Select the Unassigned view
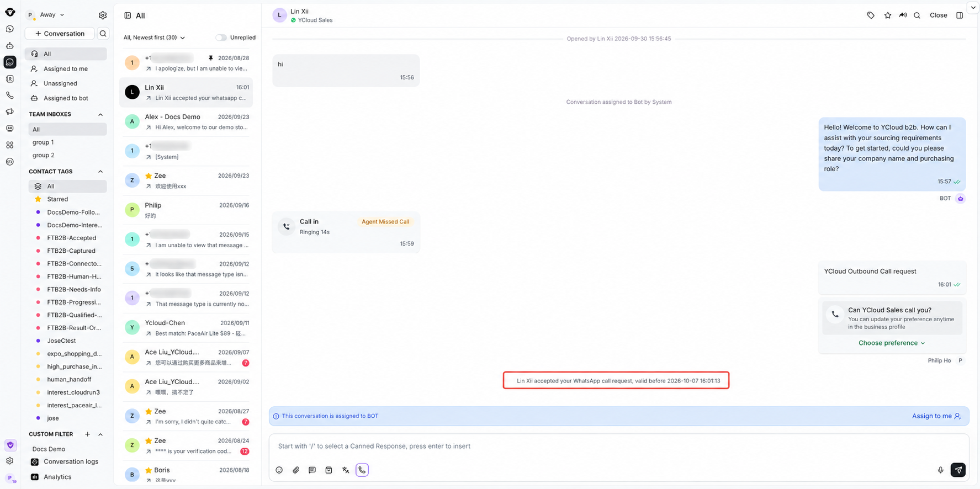The width and height of the screenshot is (980, 489). click(66, 84)
